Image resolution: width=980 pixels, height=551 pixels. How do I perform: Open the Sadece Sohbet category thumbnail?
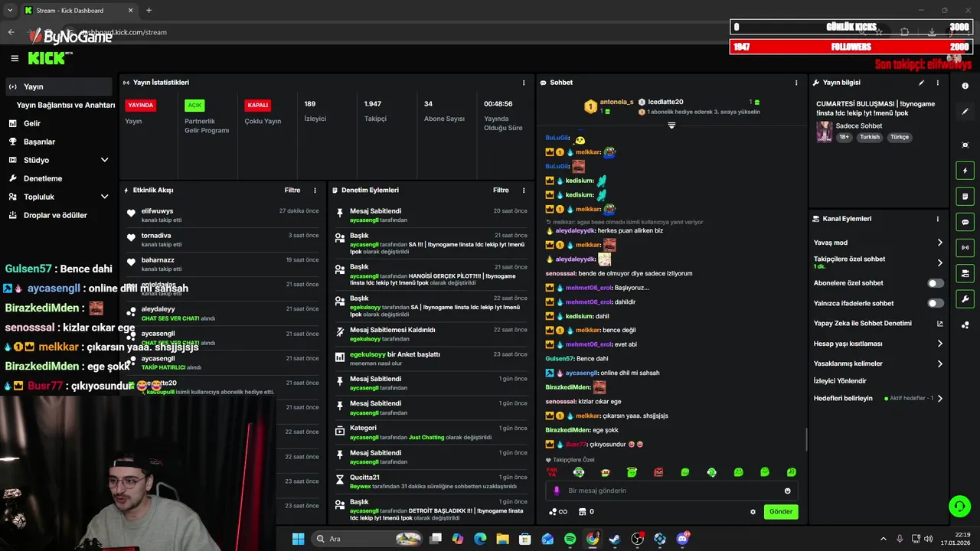pyautogui.click(x=824, y=131)
